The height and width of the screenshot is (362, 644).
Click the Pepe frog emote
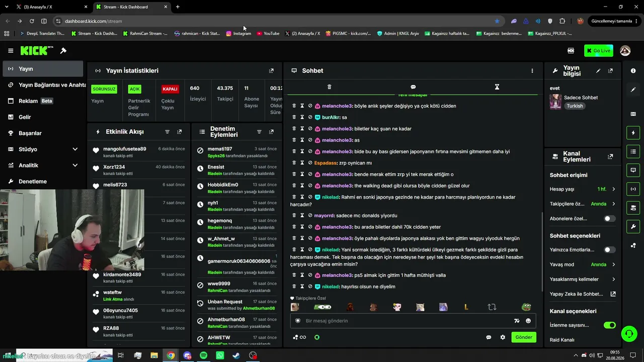point(526,307)
